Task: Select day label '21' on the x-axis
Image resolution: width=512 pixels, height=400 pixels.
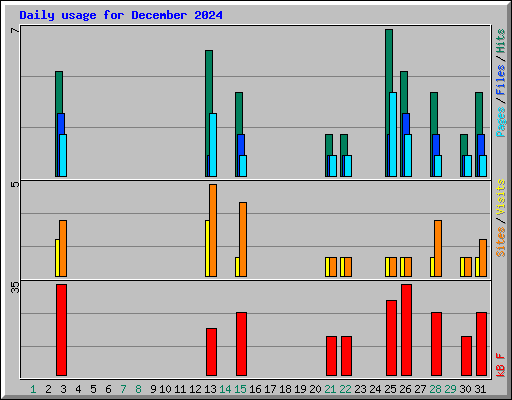Action: 330,389
